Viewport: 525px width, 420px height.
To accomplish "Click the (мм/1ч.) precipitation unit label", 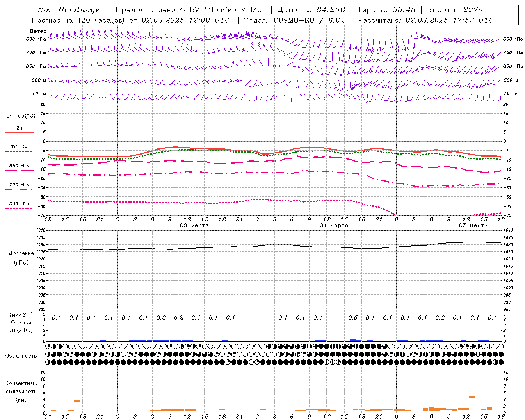I will pos(21,330).
